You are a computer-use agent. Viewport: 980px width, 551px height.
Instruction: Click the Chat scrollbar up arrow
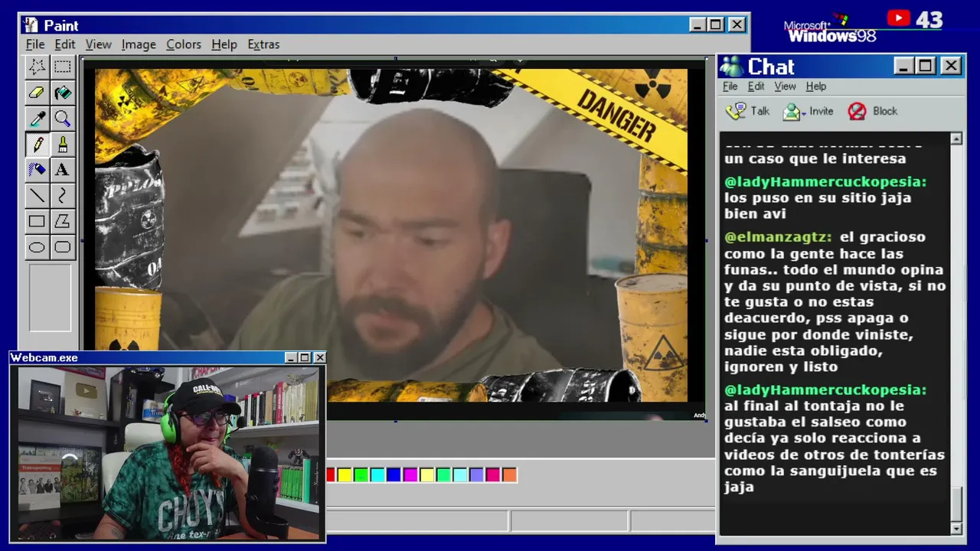pos(956,139)
